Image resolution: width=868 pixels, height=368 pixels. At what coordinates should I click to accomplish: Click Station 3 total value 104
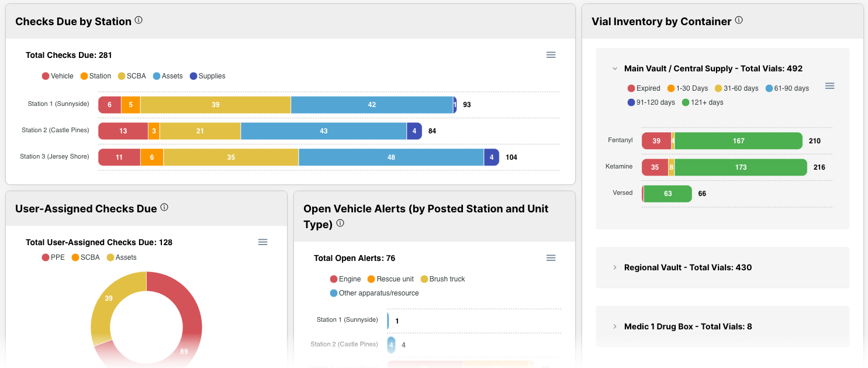511,157
